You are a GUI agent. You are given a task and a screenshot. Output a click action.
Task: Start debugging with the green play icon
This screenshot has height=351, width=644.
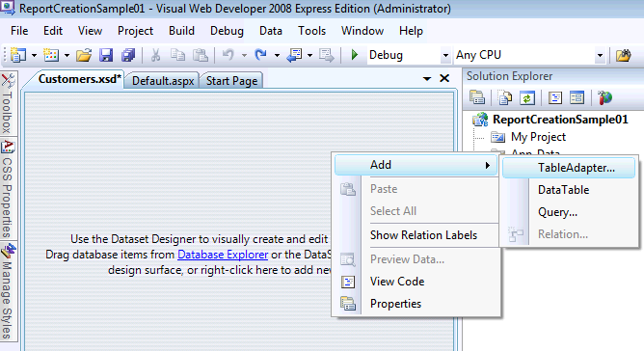point(355,55)
